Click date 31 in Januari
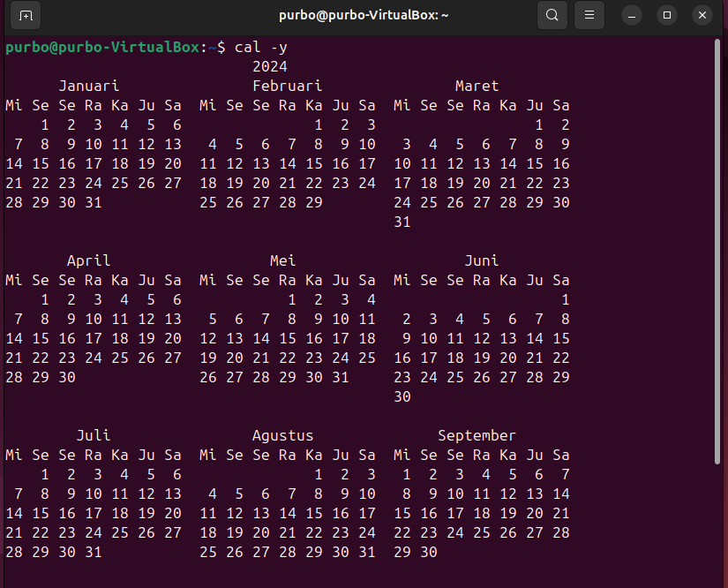The image size is (728, 588). (94, 202)
